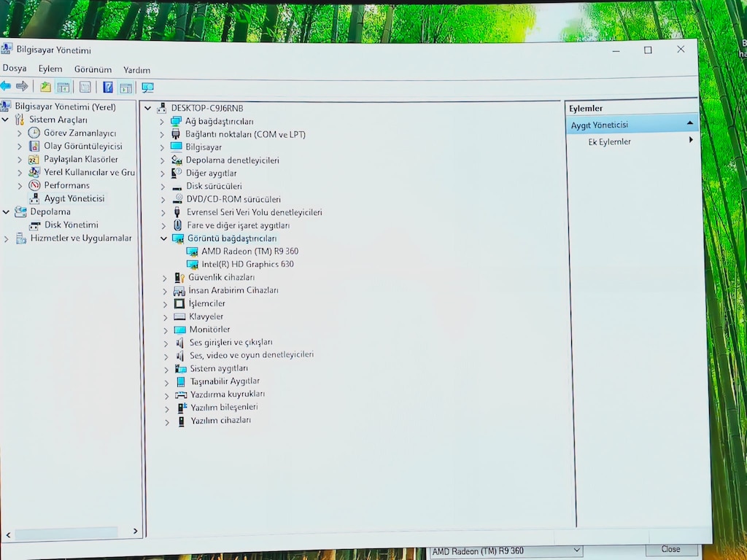Click the Intel HD Graphics 630 adapter icon
This screenshot has width=747, height=560.
[x=193, y=264]
